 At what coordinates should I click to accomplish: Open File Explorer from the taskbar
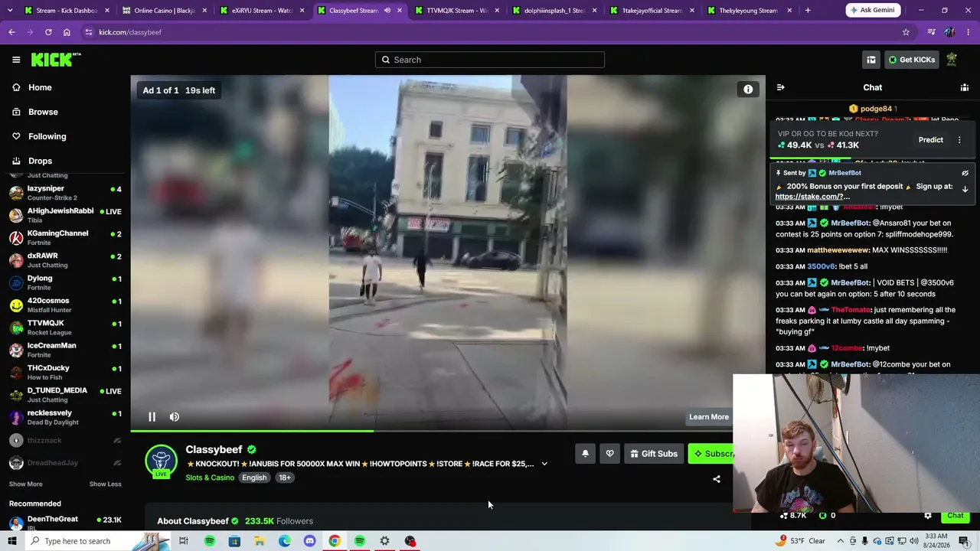[x=260, y=541]
